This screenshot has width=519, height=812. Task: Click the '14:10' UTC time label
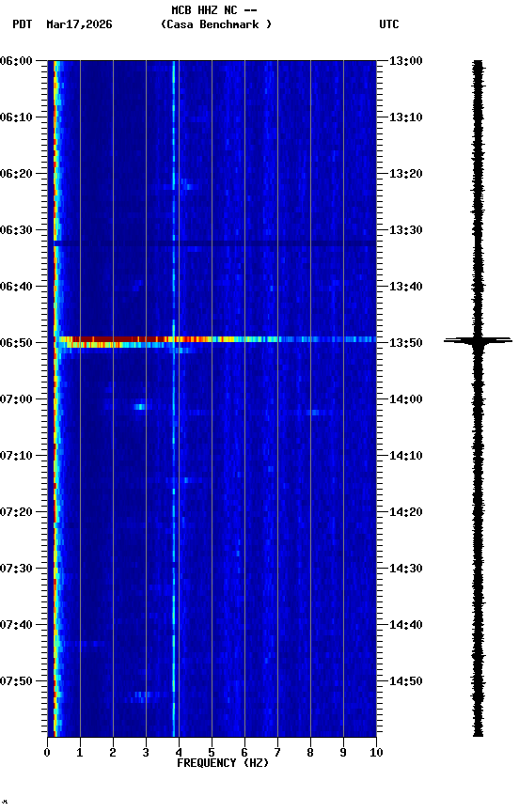pyautogui.click(x=406, y=456)
